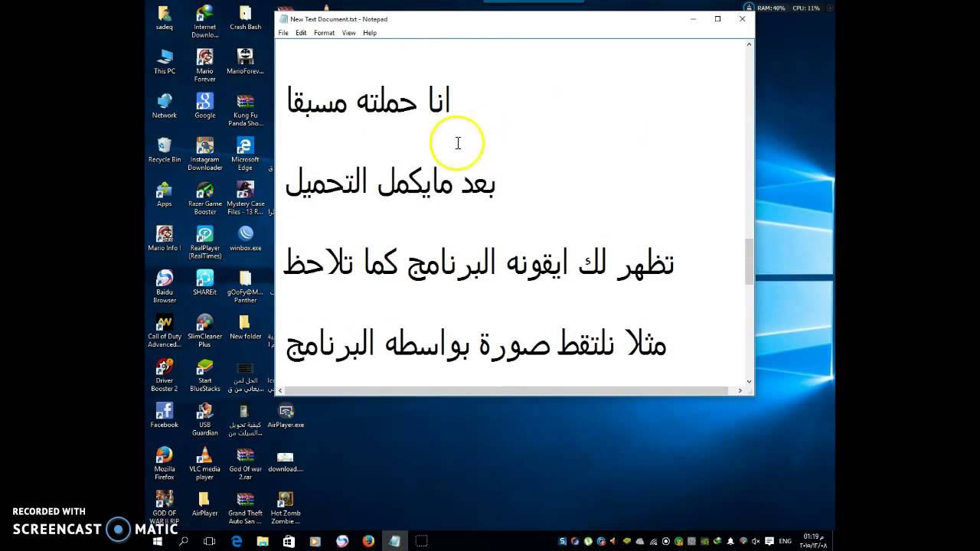
Task: Place cursor in first Arabic line انا حملته مسبقا
Action: pyautogui.click(x=368, y=101)
